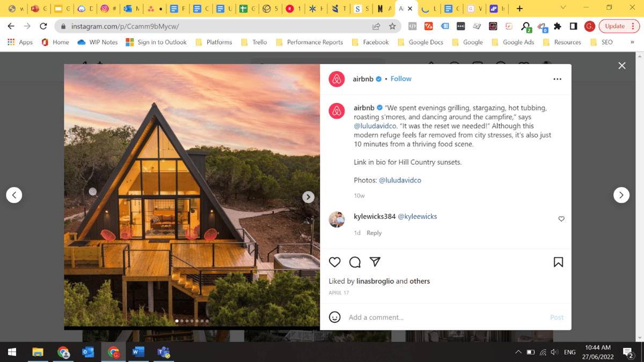The image size is (644, 362).
Task: Follow the airbnb account
Action: [401, 79]
